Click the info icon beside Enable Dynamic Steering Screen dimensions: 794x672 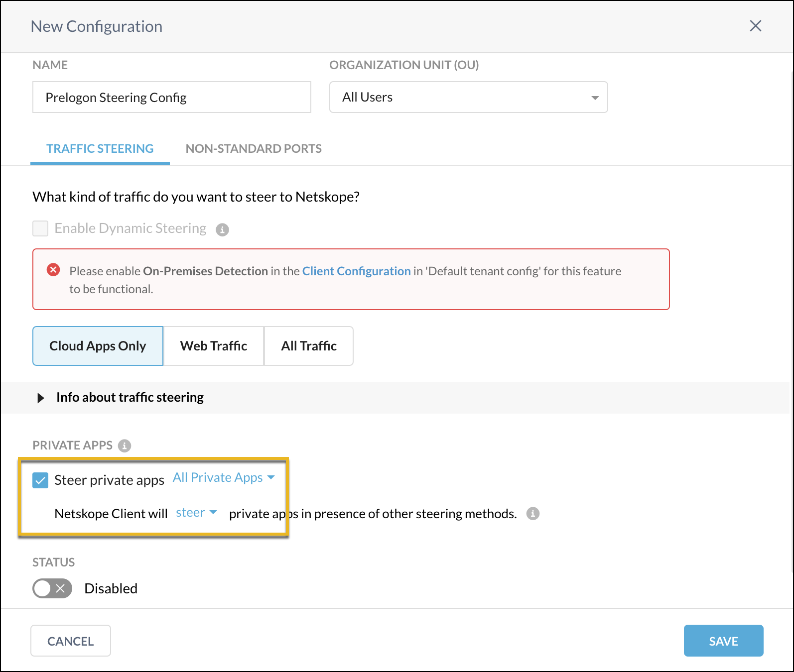pyautogui.click(x=222, y=229)
